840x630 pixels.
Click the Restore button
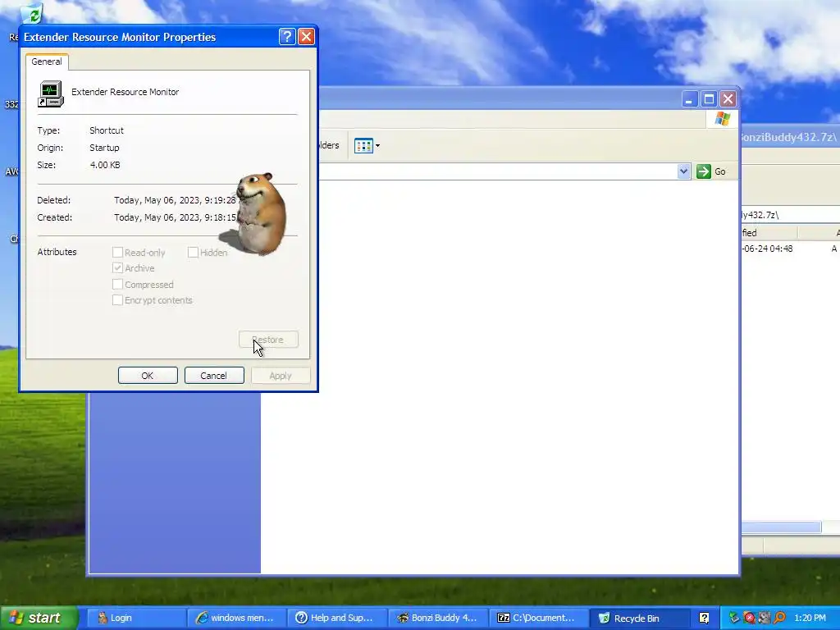[268, 340]
